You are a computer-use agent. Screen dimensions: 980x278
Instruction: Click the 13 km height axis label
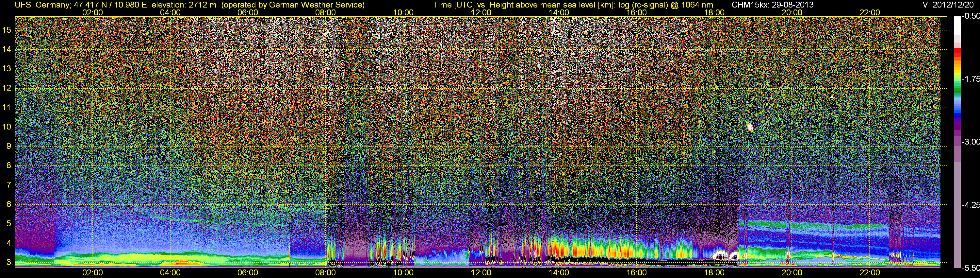[x=7, y=69]
